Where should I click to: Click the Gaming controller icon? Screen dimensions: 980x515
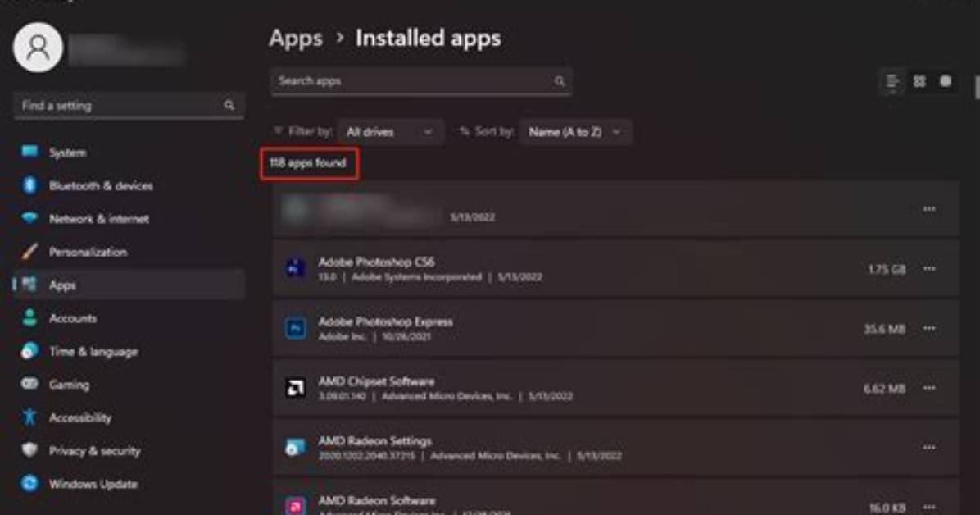click(x=29, y=384)
